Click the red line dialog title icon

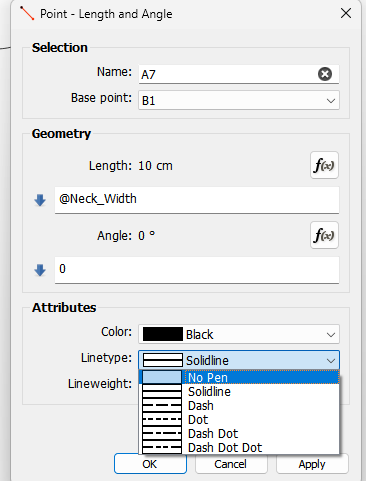click(x=27, y=13)
